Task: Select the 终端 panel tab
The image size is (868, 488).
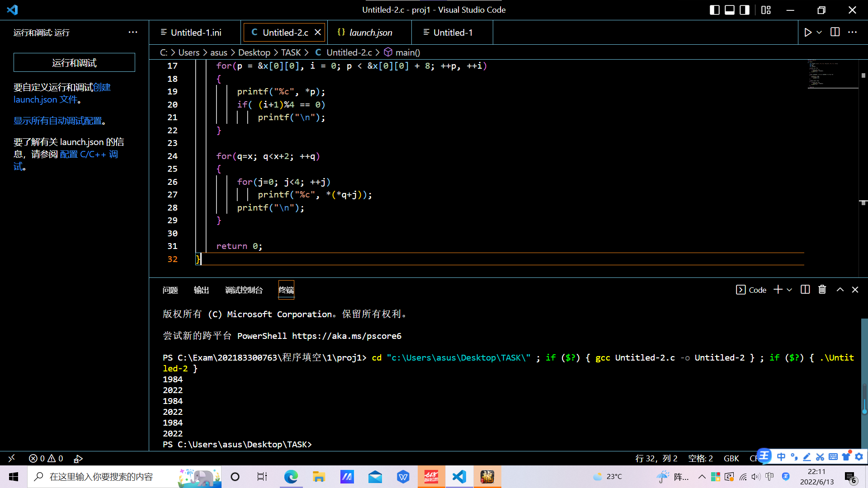Action: pos(286,290)
